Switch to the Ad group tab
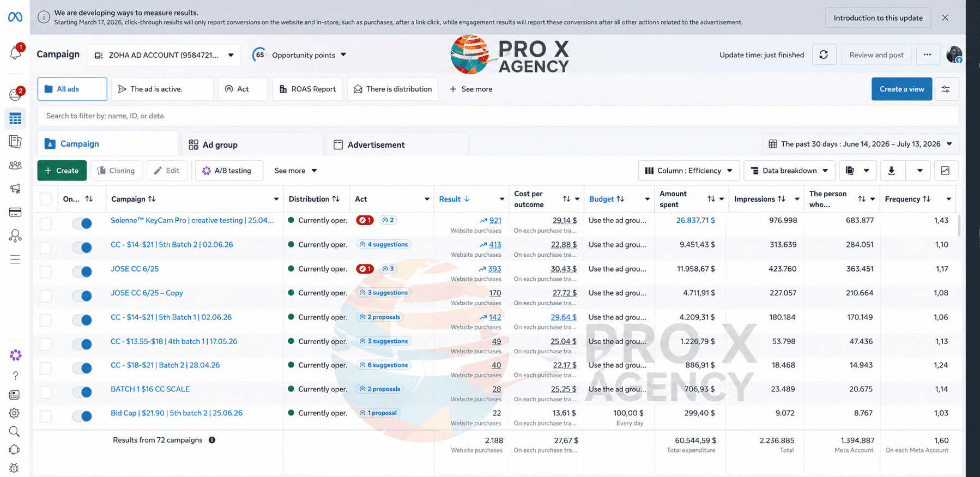Image resolution: width=980 pixels, height=477 pixels. point(252,144)
